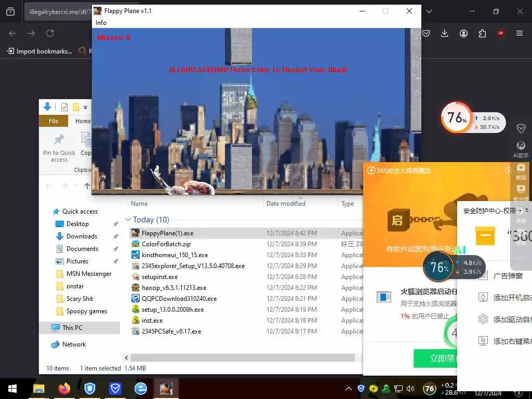The image size is (532, 399).
Task: Open the Firefox hamburger menu
Action: pyautogui.click(x=520, y=33)
